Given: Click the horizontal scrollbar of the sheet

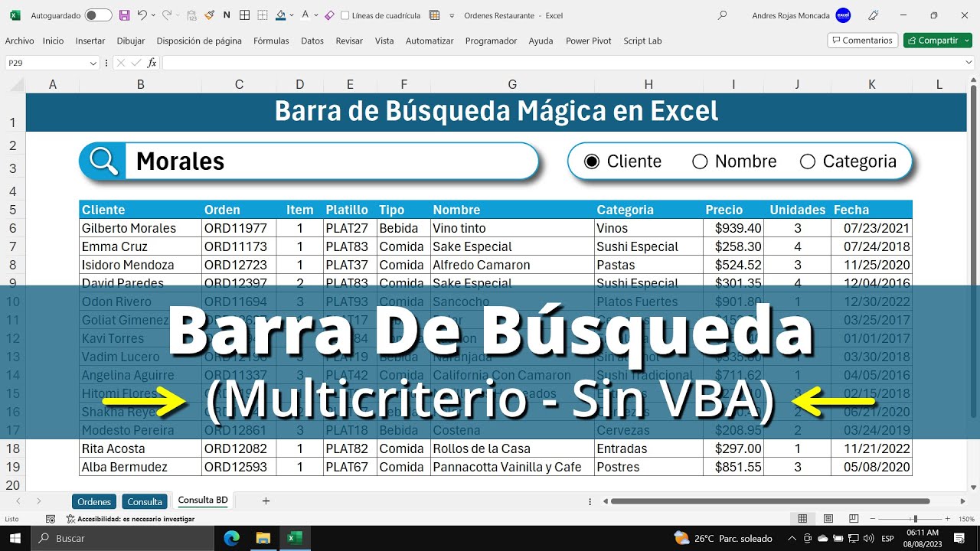Looking at the screenshot, I should [769, 501].
